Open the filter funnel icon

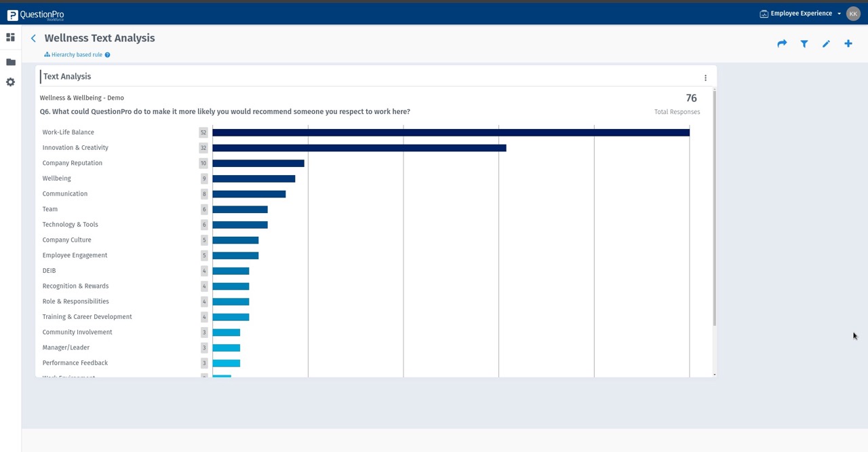coord(804,43)
